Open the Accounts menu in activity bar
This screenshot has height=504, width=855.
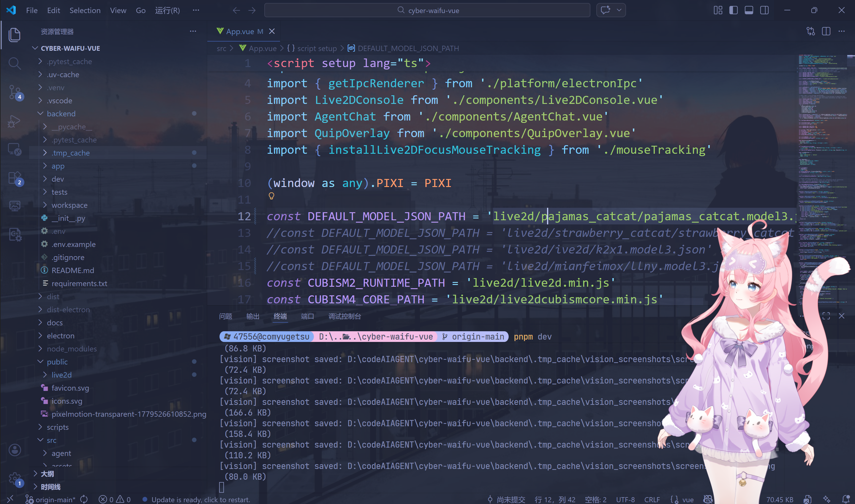tap(15, 450)
